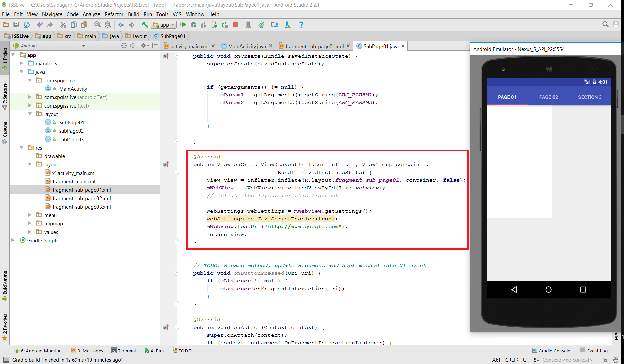Click the SDK Manager icon in toolbar
The width and height of the screenshot is (624, 364).
(288, 25)
